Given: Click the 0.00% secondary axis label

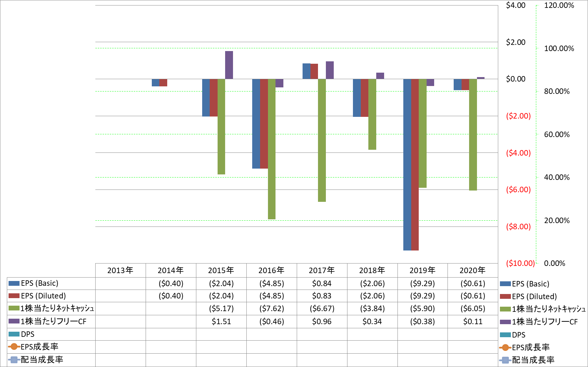Looking at the screenshot, I should (x=554, y=264).
